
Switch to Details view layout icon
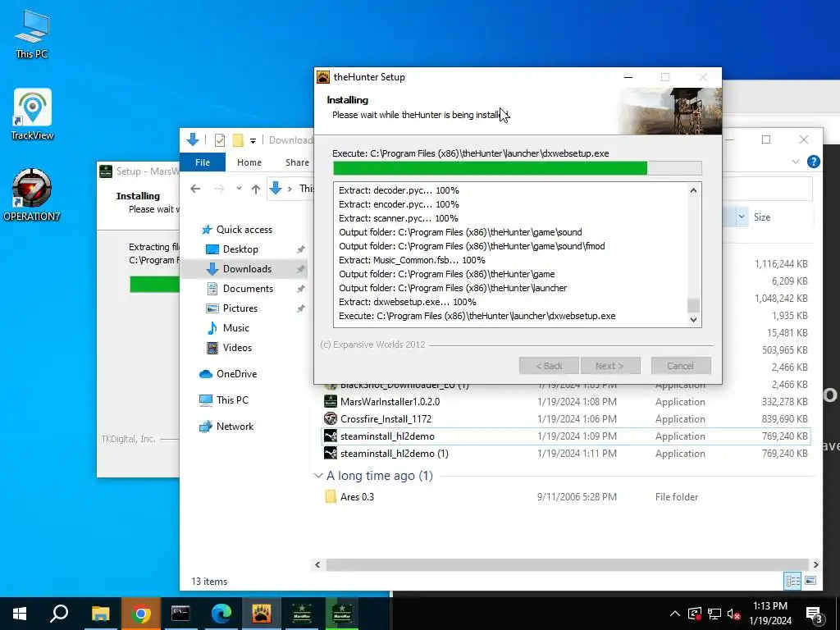(x=792, y=581)
